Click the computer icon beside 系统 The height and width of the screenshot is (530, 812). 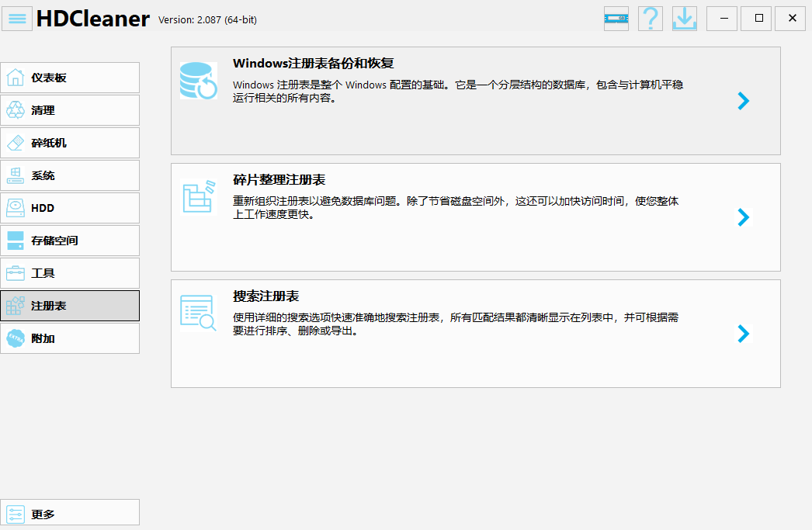tap(16, 175)
